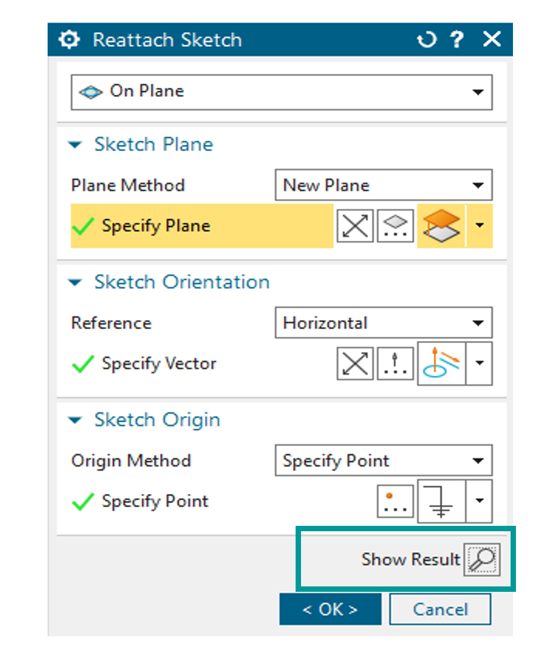Viewport: 549px width, 651px height.
Task: Confirm with the OK button
Action: [330, 609]
